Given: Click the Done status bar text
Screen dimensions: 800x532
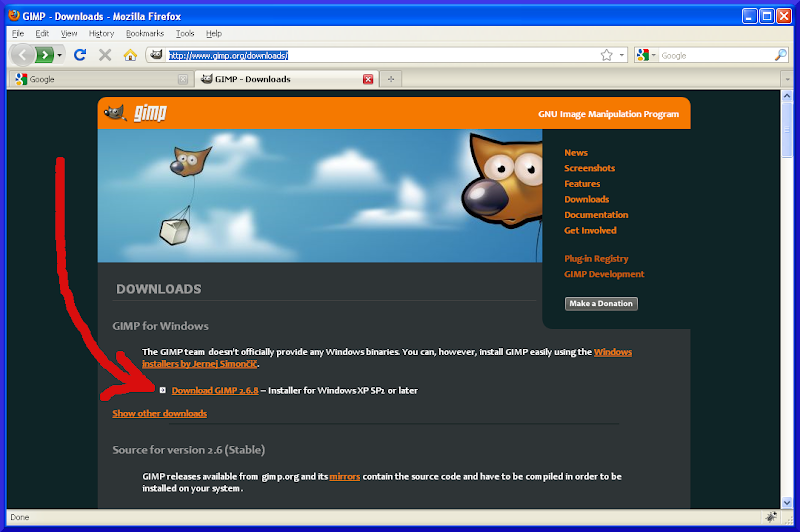Looking at the screenshot, I should (x=19, y=517).
